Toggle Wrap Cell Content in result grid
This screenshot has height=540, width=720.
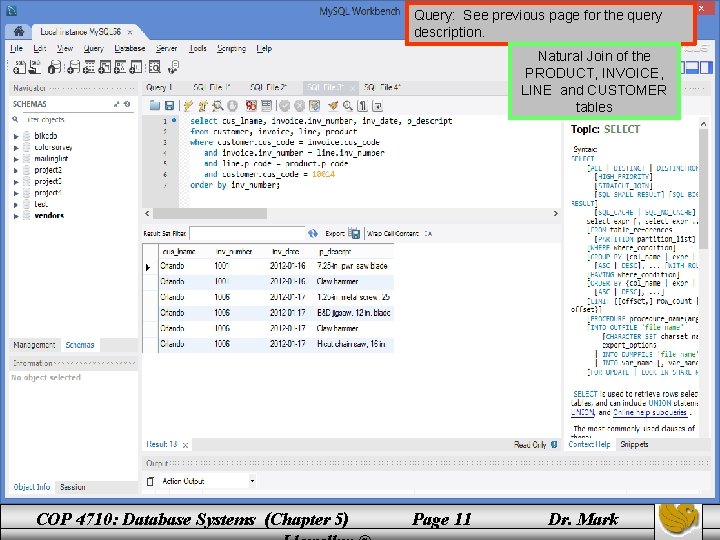[428, 234]
